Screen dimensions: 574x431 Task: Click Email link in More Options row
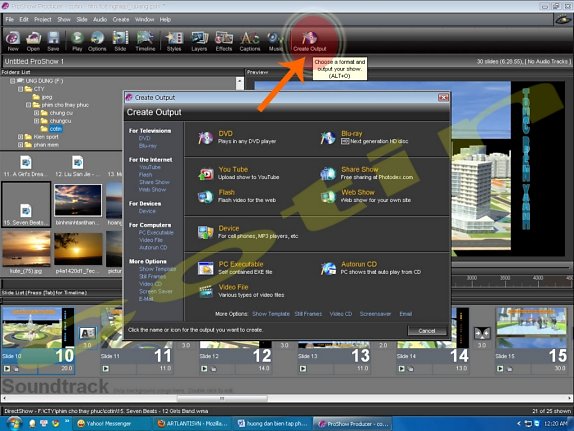click(x=406, y=314)
